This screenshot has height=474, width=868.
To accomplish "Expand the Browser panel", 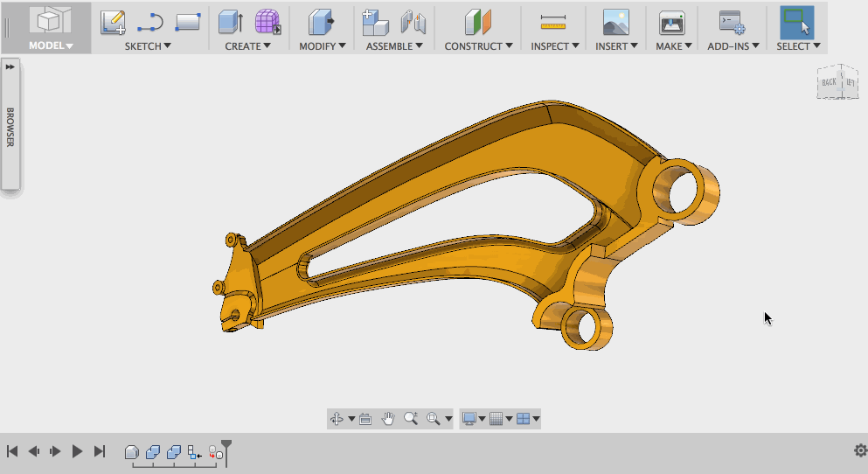I will 10,66.
